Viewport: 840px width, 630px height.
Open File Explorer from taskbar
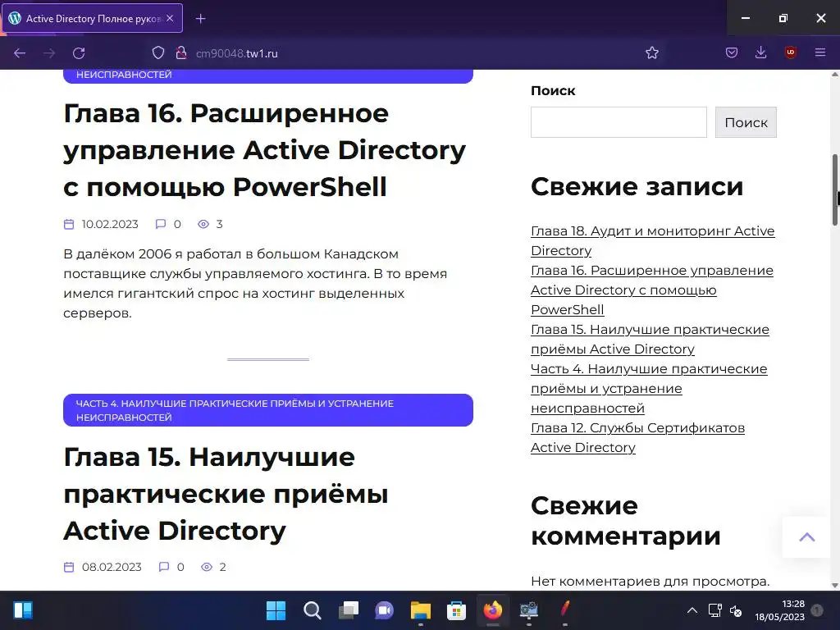point(421,610)
